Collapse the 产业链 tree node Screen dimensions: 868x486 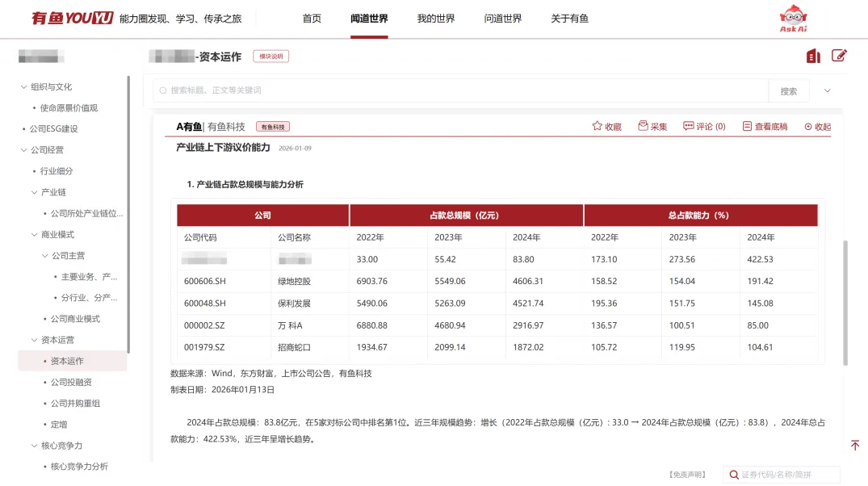coord(34,192)
